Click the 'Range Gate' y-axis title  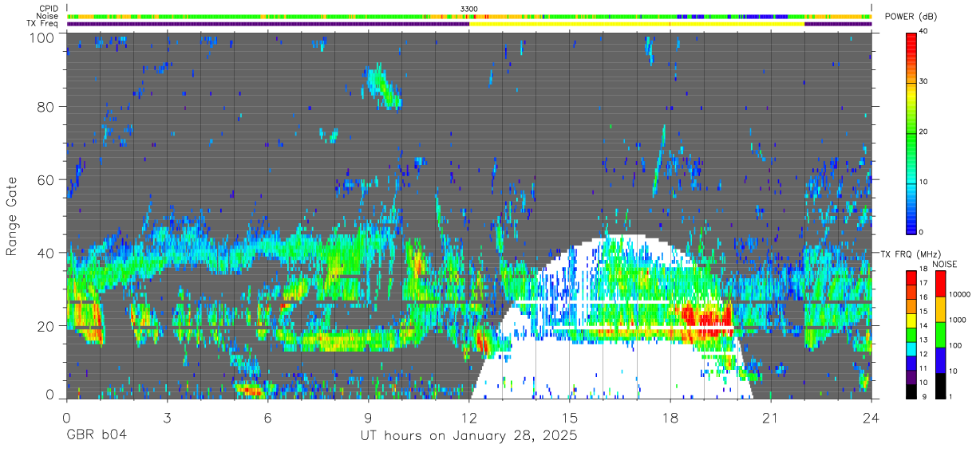12,215
